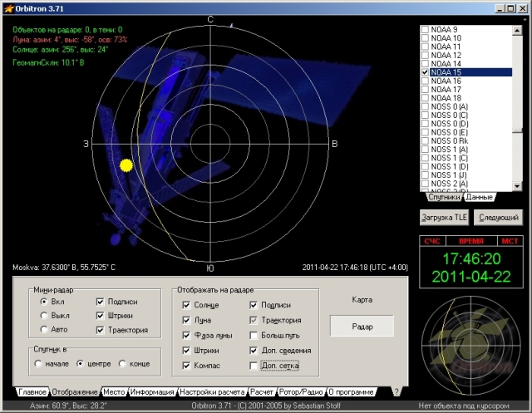Click satellite list scroll up arrow

point(517,31)
